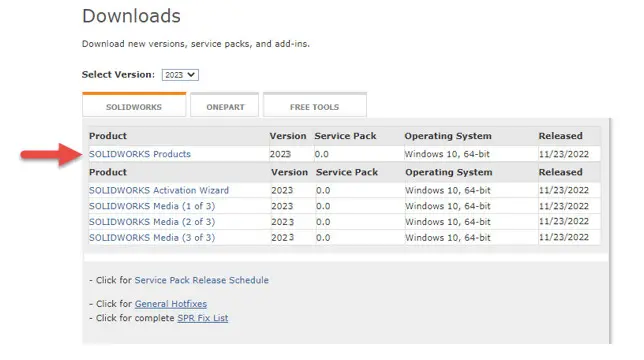The height and width of the screenshot is (360, 644).
Task: Click the Downloads page heading
Action: 131,16
